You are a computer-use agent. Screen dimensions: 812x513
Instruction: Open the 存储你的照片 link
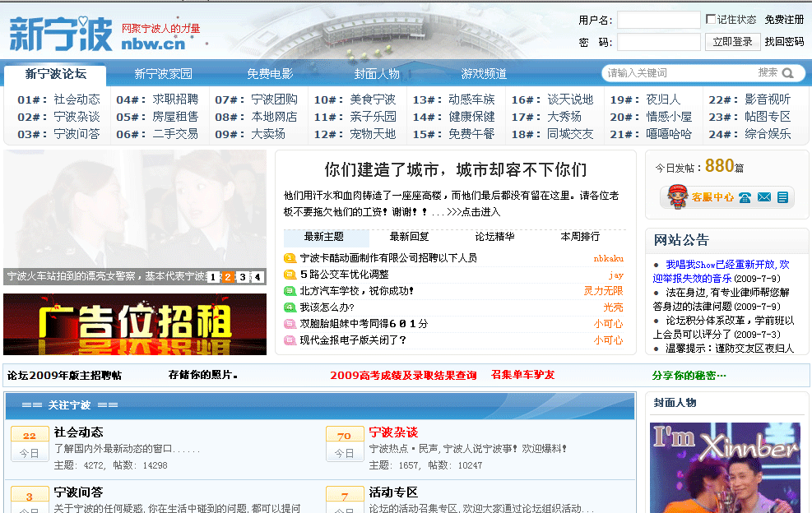point(203,375)
